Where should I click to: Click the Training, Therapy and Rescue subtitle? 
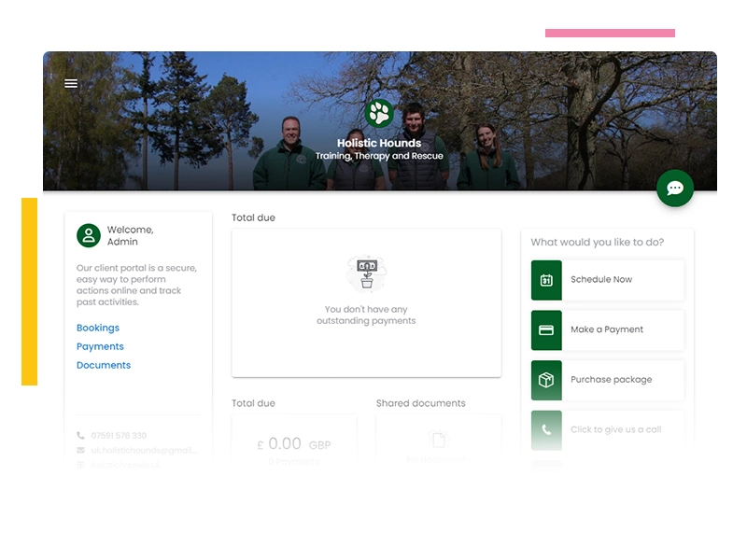click(x=379, y=156)
